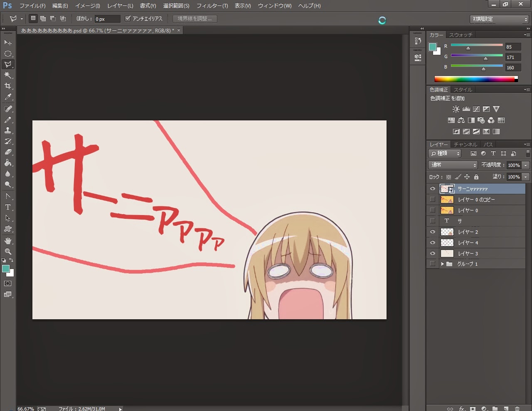Select the Pen tool
The image size is (532, 411).
(8, 196)
